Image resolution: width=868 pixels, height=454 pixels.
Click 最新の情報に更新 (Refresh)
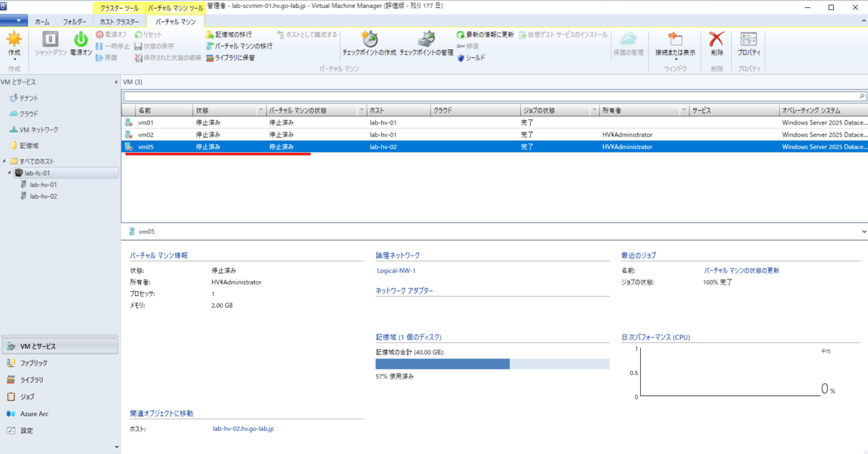(x=485, y=35)
